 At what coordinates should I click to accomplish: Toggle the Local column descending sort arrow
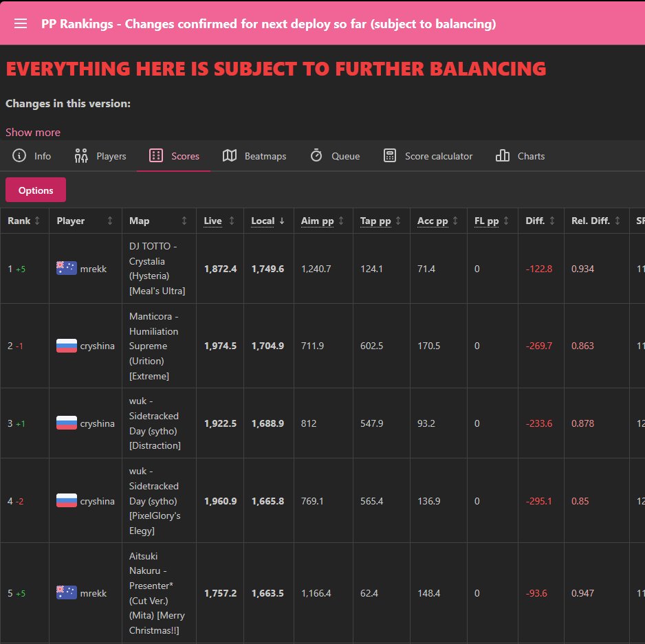pyautogui.click(x=282, y=221)
